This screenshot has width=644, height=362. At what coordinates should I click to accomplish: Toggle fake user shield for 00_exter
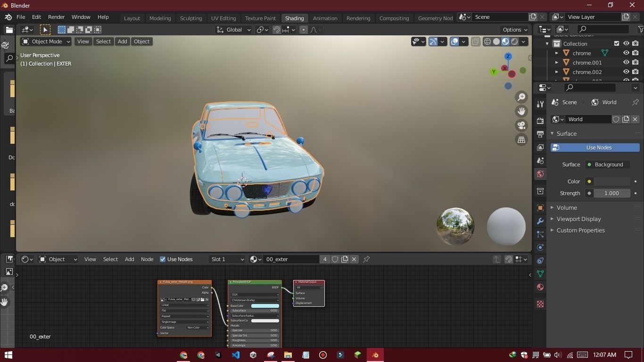coord(335,259)
